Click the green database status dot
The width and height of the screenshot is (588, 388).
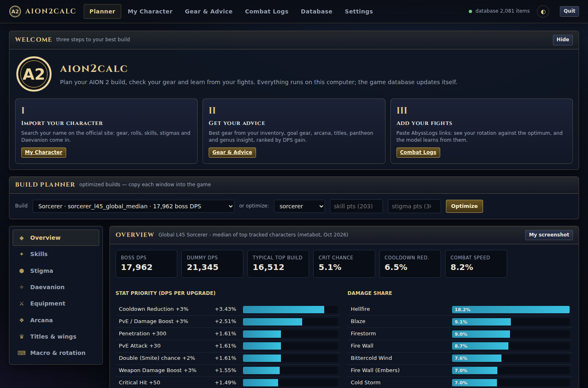(x=470, y=11)
